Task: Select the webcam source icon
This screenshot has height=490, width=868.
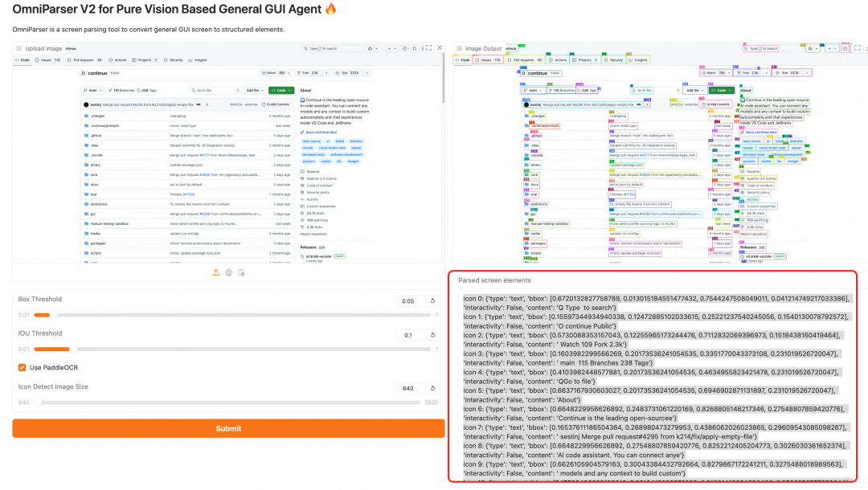Action: click(x=228, y=272)
